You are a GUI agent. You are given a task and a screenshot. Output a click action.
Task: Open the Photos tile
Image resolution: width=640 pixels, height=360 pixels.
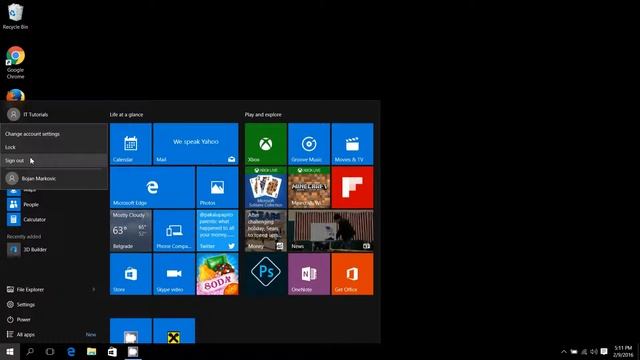click(217, 187)
